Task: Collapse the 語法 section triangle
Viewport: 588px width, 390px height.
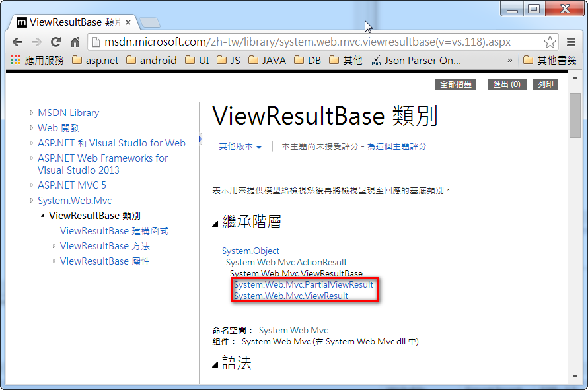Action: coord(215,364)
